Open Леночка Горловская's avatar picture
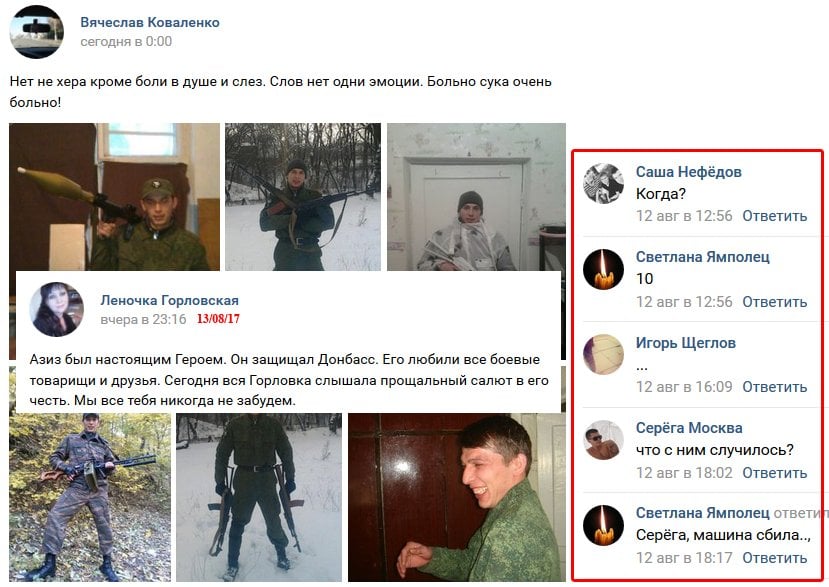 56,309
